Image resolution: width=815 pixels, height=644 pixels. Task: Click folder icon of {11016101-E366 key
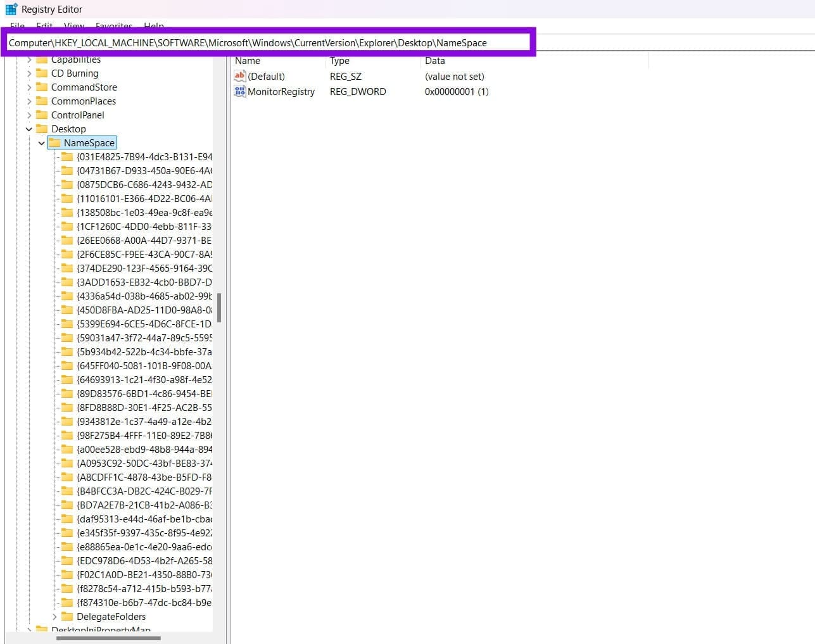coord(67,198)
